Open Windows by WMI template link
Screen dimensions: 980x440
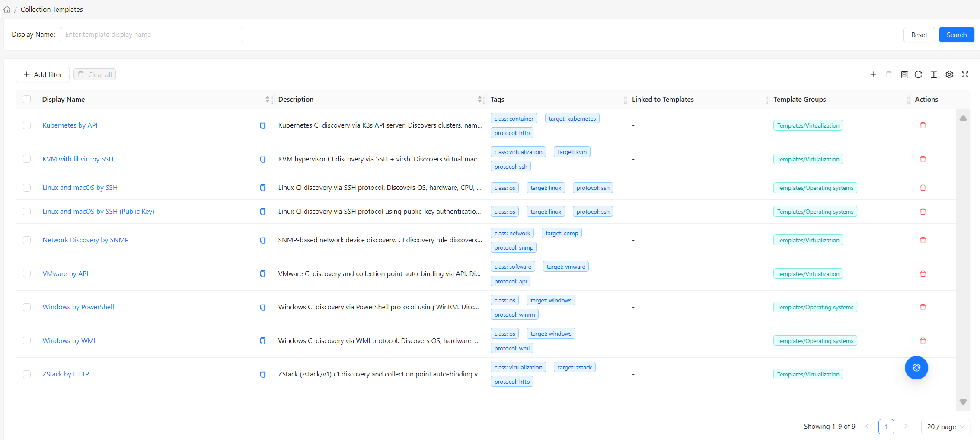(x=69, y=341)
